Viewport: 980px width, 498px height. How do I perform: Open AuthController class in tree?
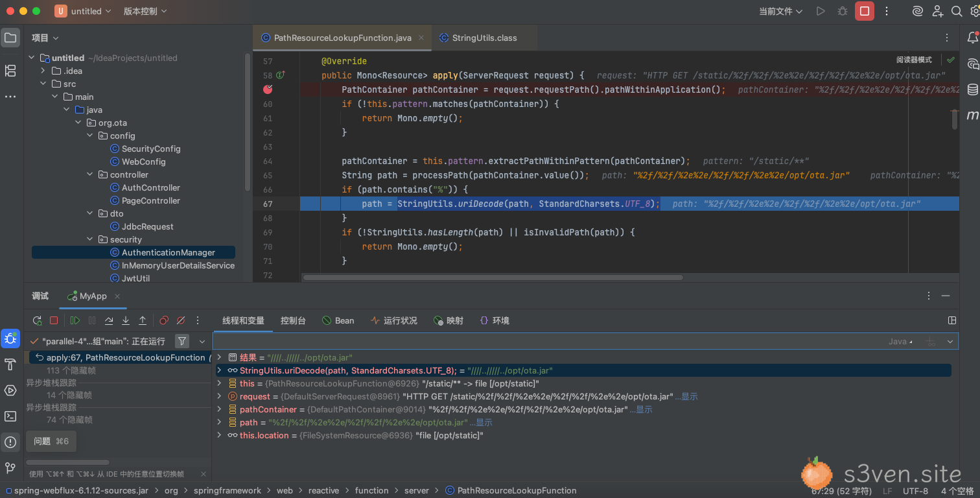point(151,187)
